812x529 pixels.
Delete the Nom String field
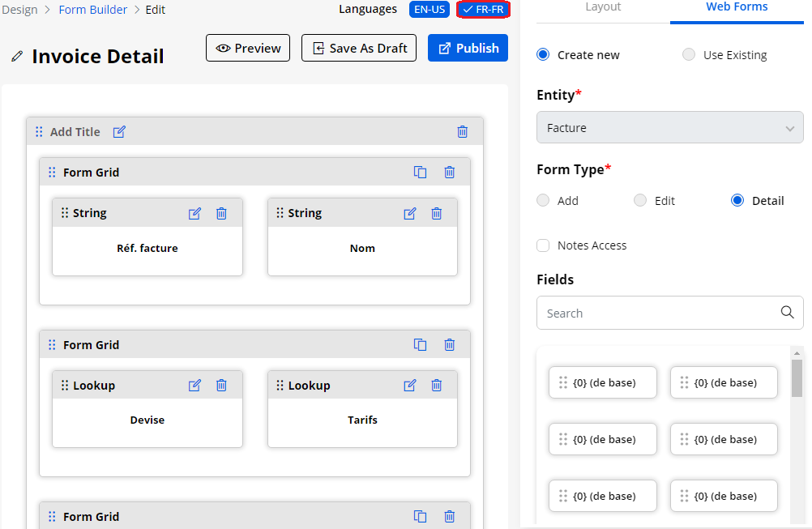coord(437,213)
